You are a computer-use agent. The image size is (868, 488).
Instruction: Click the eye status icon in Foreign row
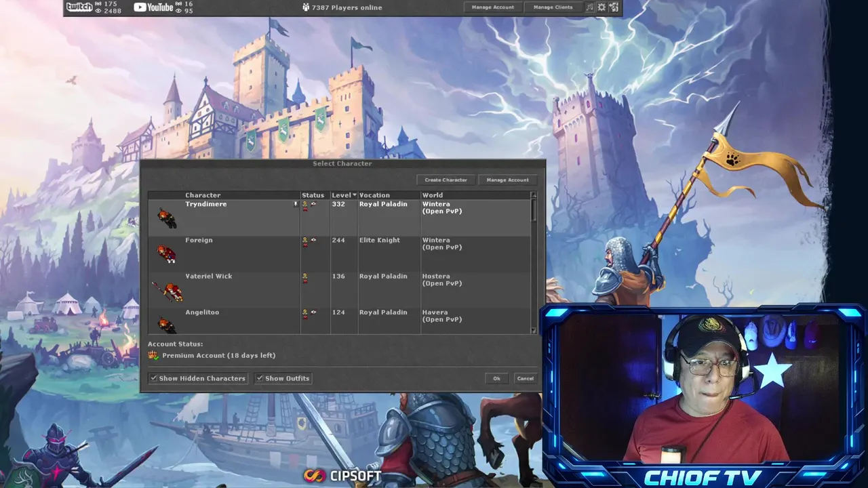click(x=313, y=240)
